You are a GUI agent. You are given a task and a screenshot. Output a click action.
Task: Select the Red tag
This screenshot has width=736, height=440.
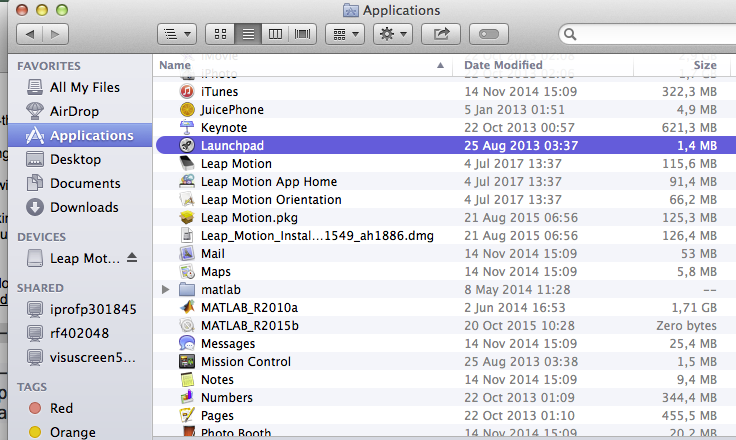[80, 408]
